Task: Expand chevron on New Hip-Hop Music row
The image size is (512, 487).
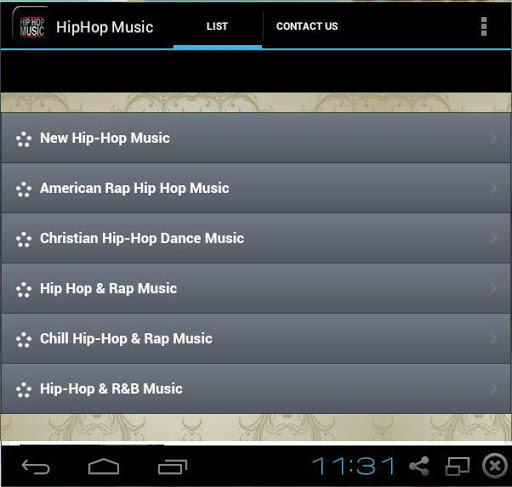Action: [494, 138]
